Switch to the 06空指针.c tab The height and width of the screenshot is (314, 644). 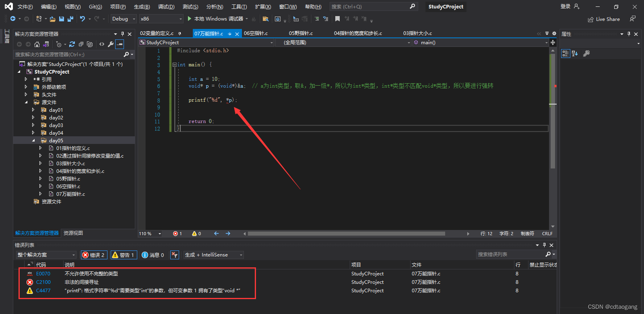[256, 33]
